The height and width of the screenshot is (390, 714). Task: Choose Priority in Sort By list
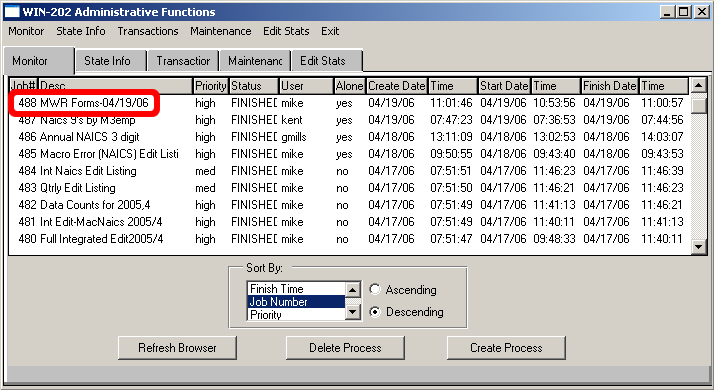coord(296,314)
